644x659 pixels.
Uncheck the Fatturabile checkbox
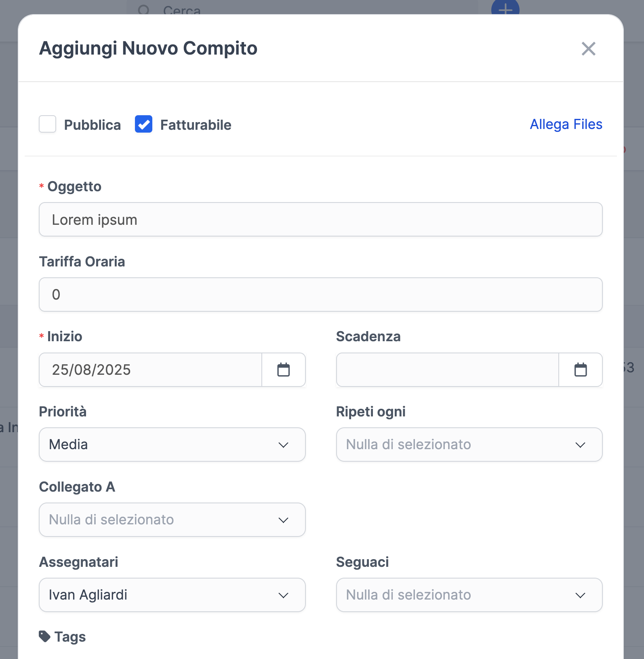(x=143, y=124)
